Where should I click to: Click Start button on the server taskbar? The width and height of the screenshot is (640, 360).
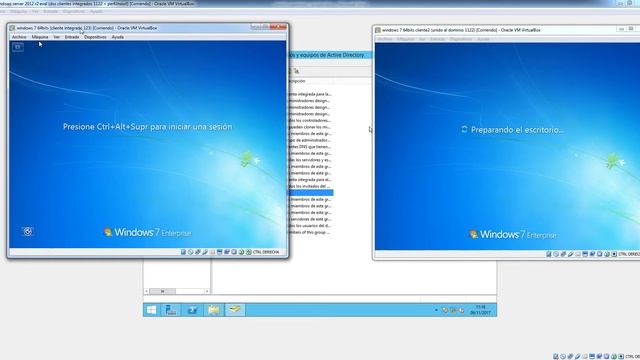point(151,310)
